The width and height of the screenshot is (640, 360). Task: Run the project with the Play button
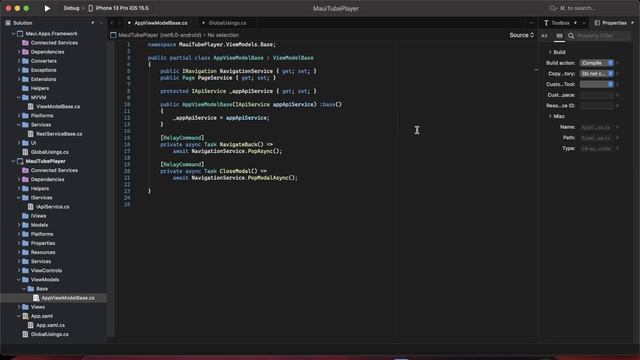[x=47, y=8]
